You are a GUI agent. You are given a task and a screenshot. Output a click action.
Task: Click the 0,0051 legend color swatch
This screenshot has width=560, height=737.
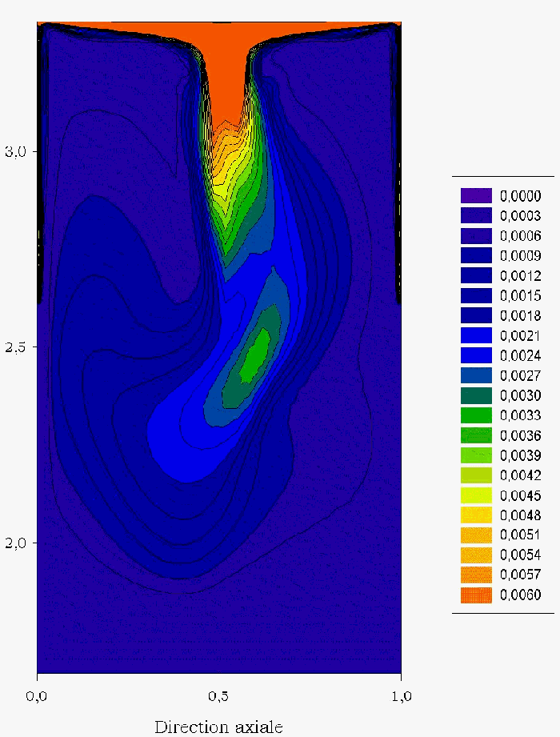click(x=476, y=535)
